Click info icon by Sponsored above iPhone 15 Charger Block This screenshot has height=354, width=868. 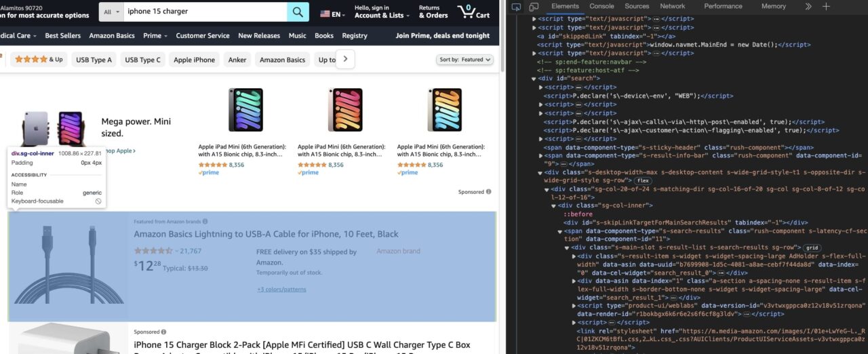coord(163,332)
